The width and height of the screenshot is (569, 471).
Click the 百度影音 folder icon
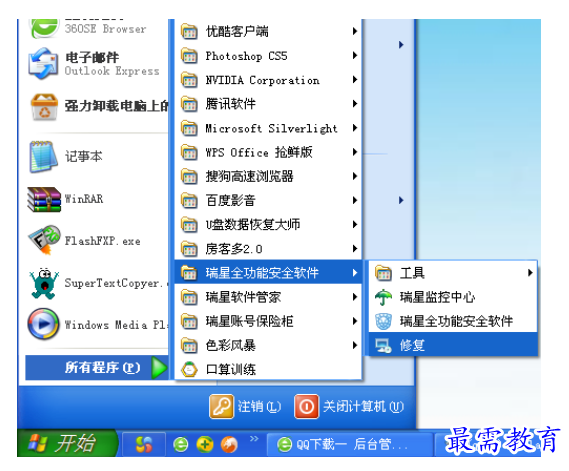[x=189, y=201]
